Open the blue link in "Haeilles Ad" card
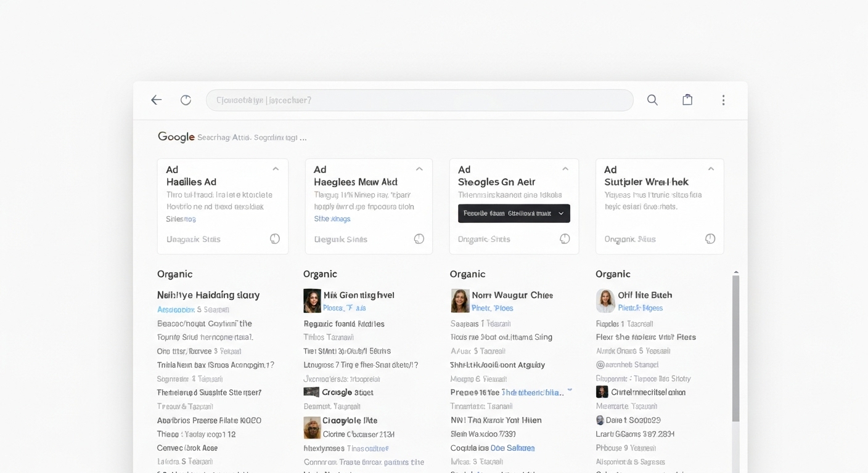Screen dimensions: 868x473 [x=181, y=219]
